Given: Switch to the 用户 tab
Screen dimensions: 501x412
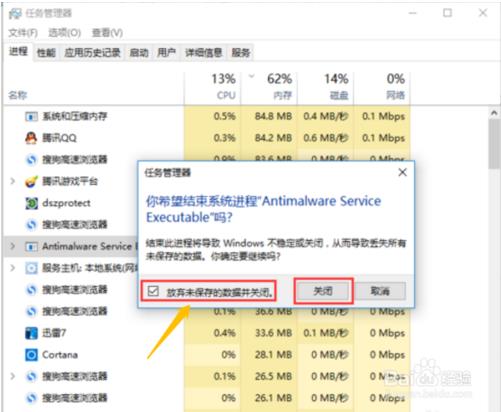Looking at the screenshot, I should click(x=166, y=53).
